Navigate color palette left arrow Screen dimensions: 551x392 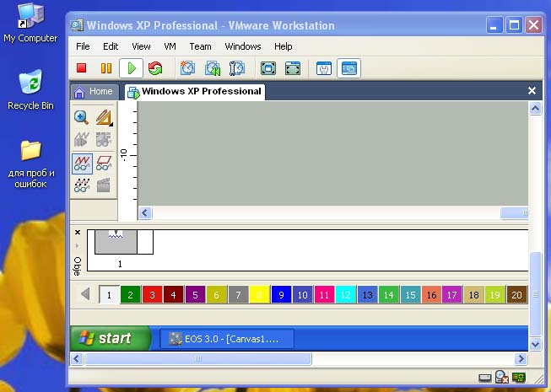(85, 294)
